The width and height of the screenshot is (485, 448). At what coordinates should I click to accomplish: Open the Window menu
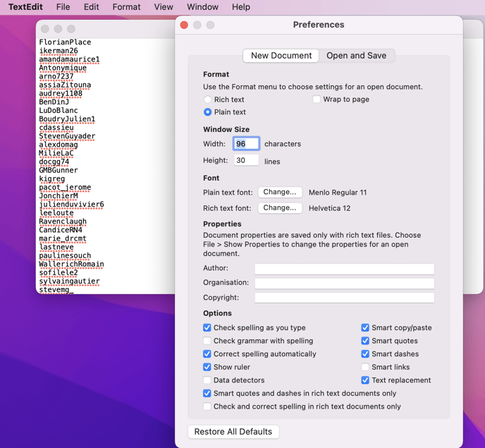[x=202, y=7]
